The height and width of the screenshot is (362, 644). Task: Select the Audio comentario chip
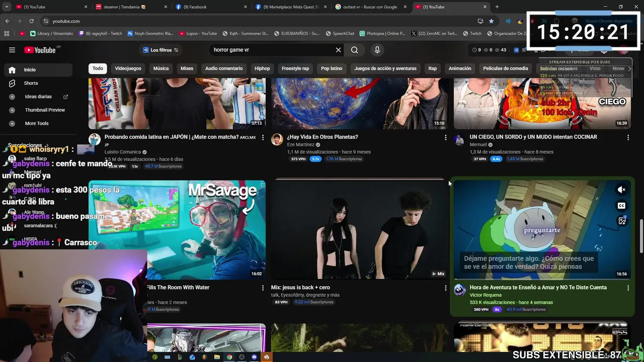224,68
